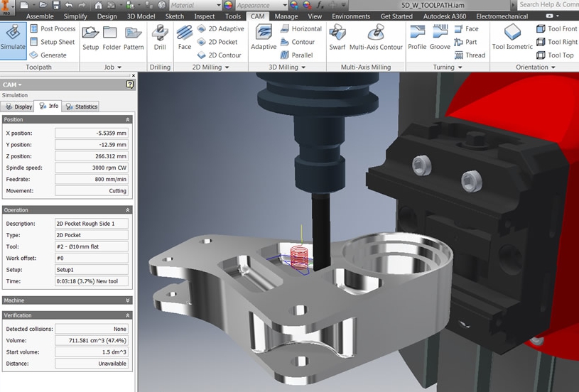
Task: Pick the Turning Profile tool
Action: [417, 37]
